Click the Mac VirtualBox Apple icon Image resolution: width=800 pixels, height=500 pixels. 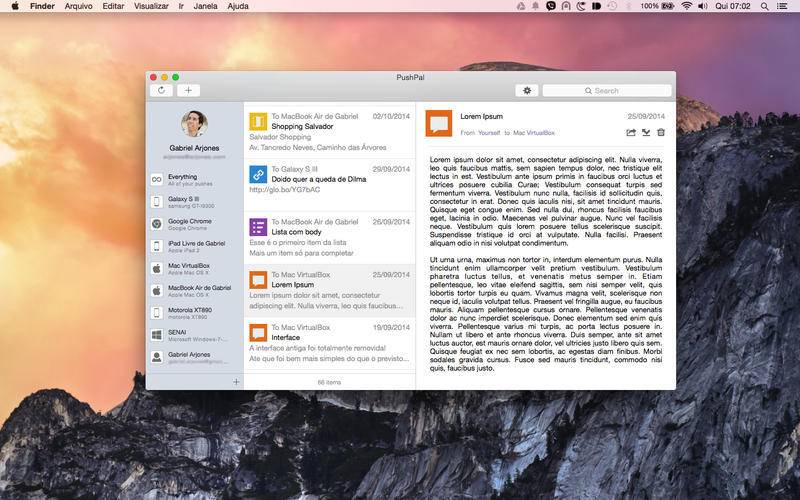pos(157,268)
